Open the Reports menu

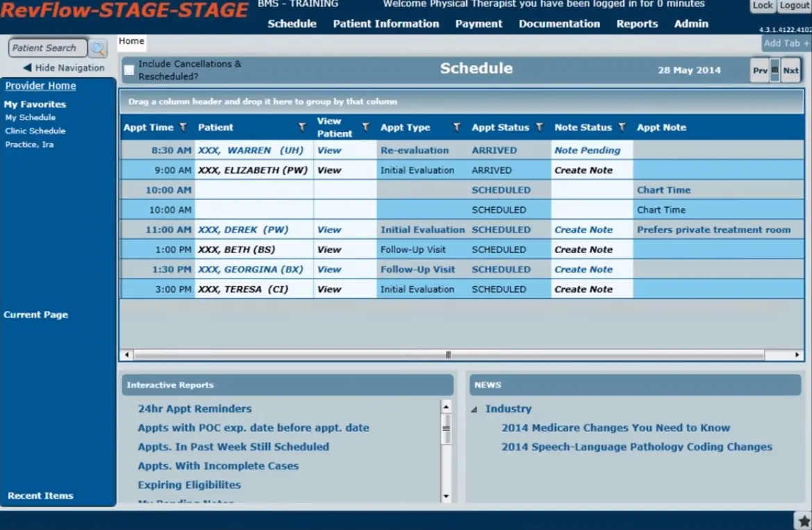pyautogui.click(x=636, y=24)
